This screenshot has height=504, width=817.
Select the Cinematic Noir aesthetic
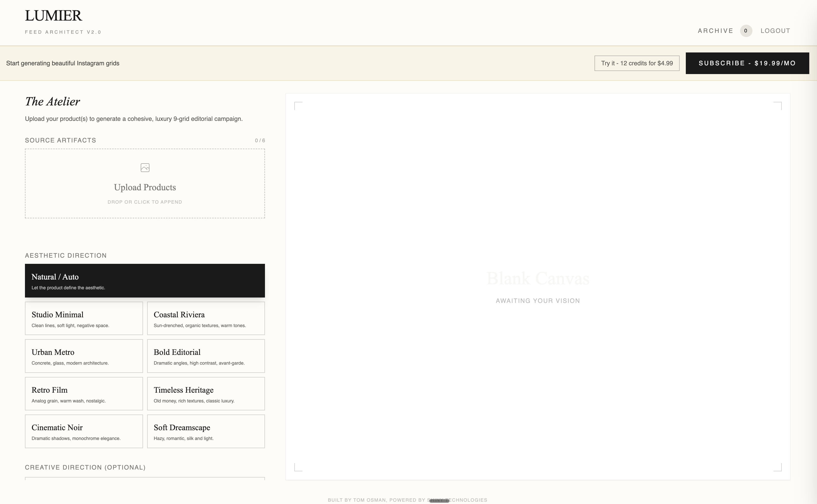click(x=84, y=431)
